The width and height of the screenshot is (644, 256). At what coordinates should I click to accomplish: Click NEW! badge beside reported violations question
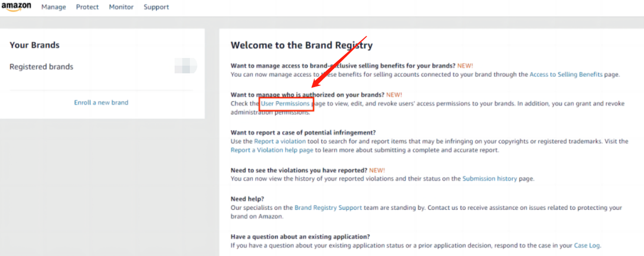[x=377, y=169]
